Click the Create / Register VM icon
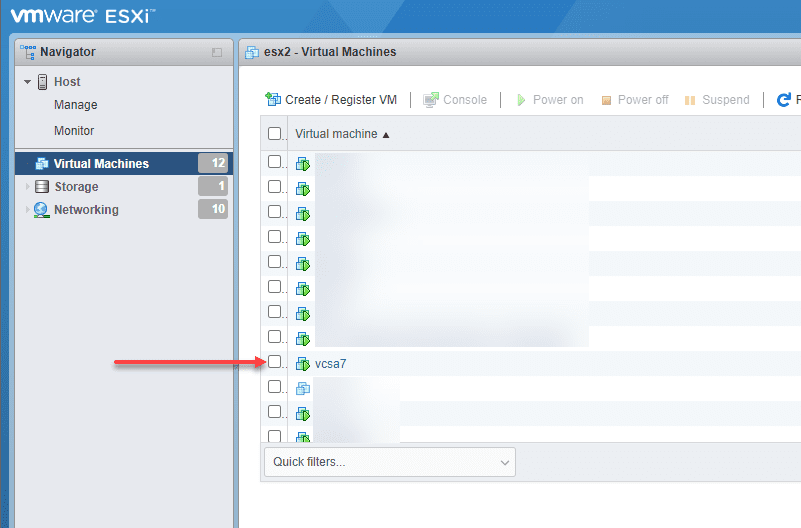This screenshot has width=801, height=528. [273, 99]
